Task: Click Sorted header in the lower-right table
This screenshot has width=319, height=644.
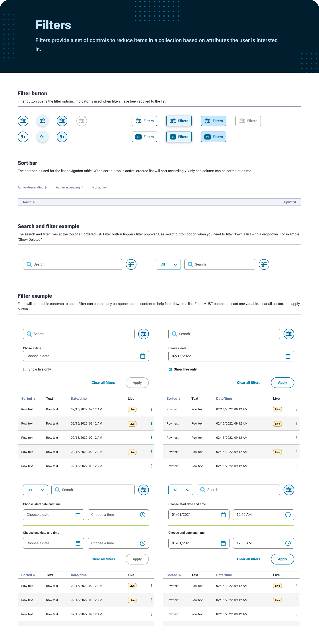Action: pyautogui.click(x=173, y=575)
